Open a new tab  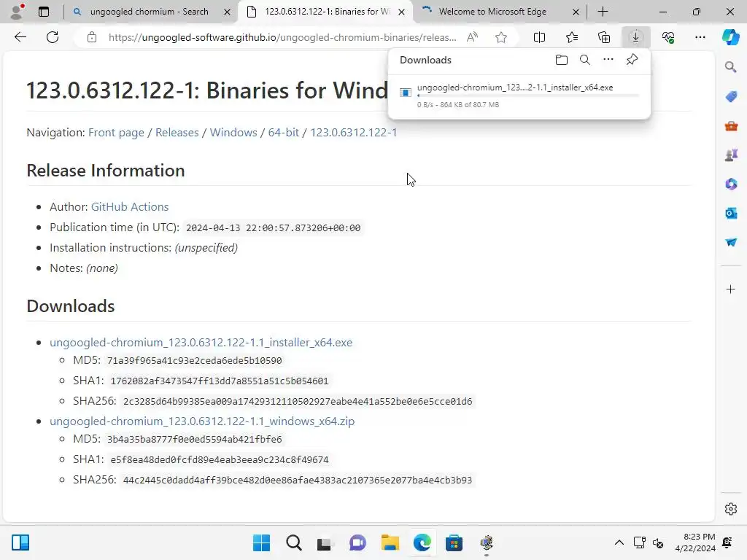[603, 12]
